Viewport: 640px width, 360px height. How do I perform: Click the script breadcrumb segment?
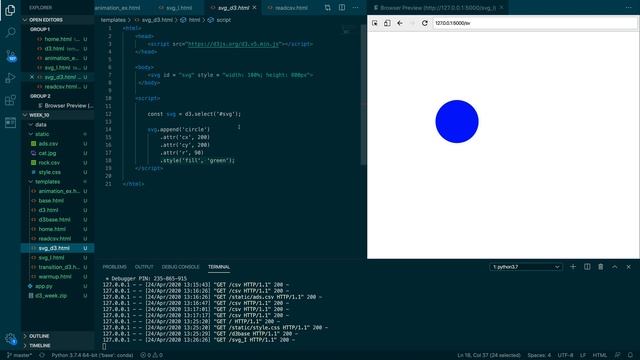click(223, 20)
